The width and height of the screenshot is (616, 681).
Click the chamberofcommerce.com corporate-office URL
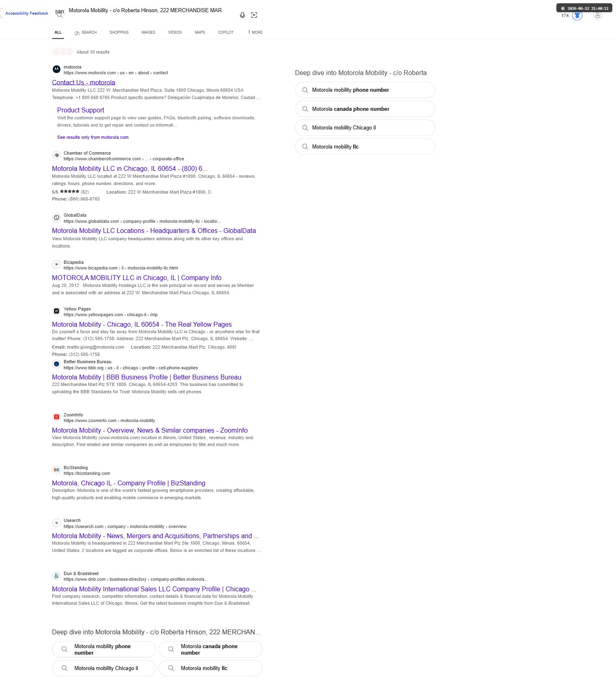tap(124, 159)
